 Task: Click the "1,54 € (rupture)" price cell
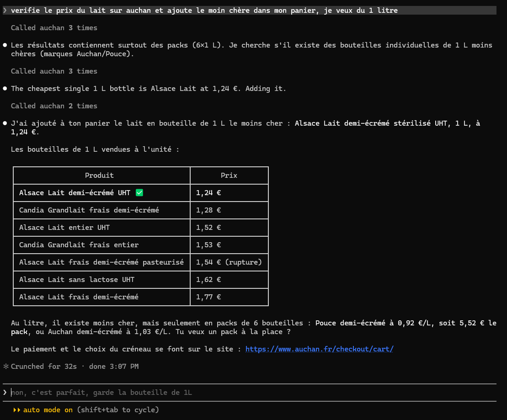point(229,262)
